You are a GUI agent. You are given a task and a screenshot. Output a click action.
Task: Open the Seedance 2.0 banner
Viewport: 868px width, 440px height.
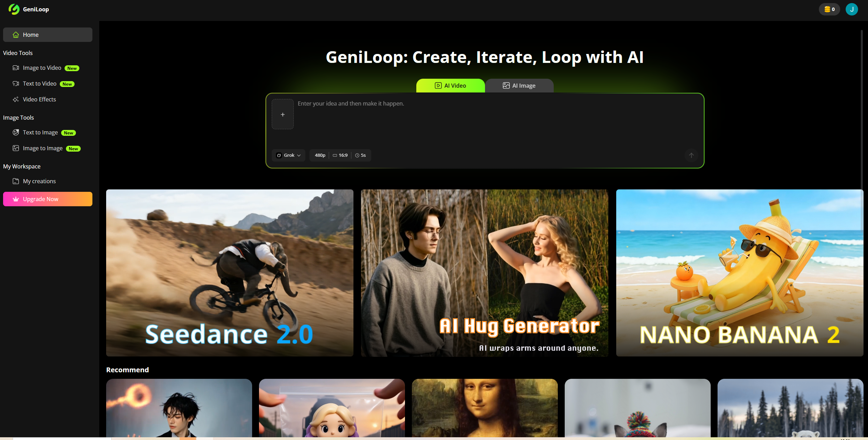point(229,273)
